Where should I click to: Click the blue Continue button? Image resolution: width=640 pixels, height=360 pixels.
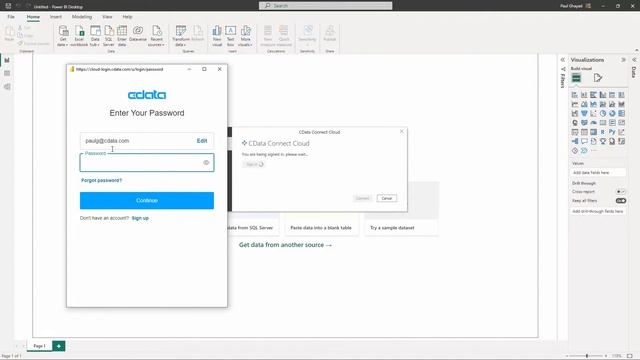(x=147, y=200)
